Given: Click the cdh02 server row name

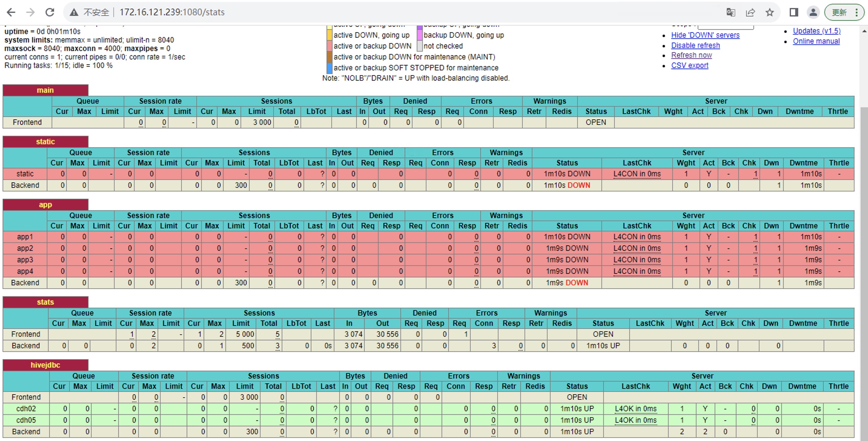Looking at the screenshot, I should [26, 409].
